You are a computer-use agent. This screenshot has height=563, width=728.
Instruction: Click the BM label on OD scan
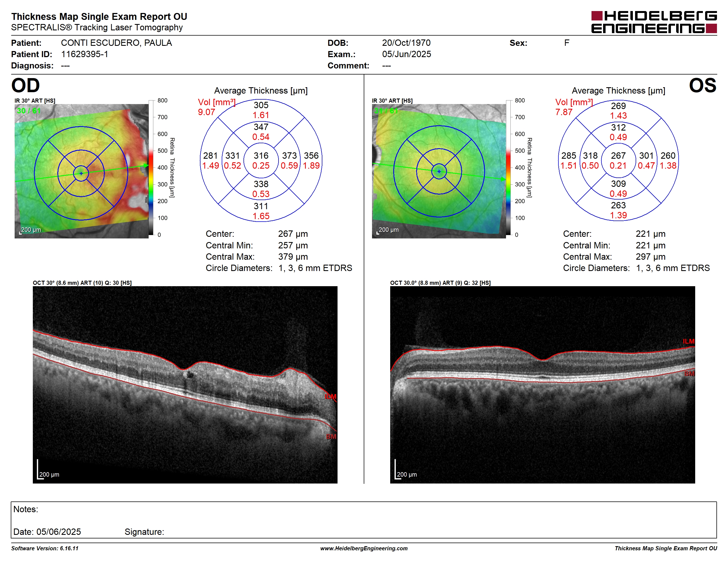coord(331,437)
